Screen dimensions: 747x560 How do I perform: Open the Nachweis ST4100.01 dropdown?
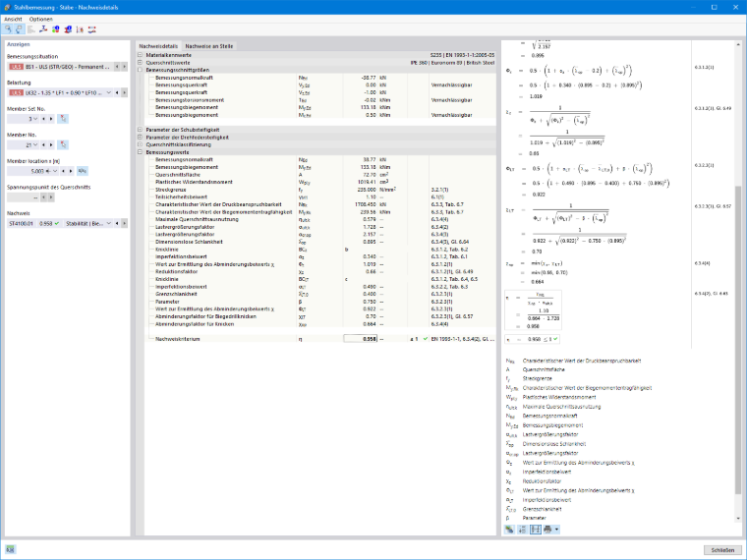(109, 223)
